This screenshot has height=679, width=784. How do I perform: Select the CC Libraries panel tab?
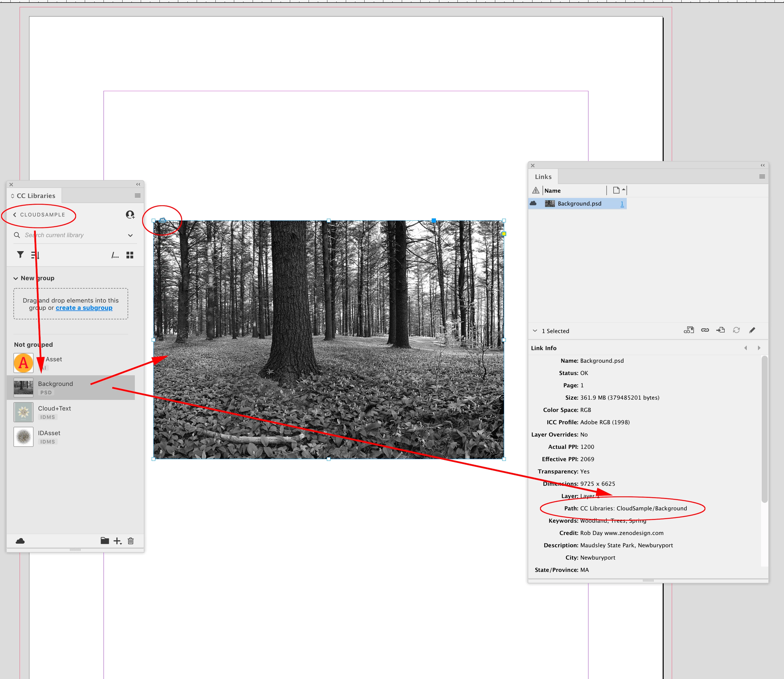[36, 196]
